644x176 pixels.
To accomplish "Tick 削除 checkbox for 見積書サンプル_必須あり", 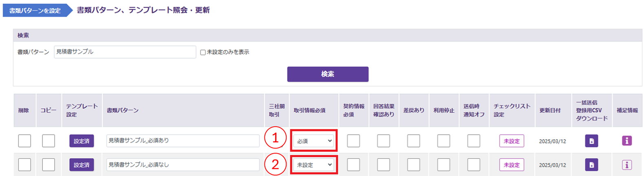I will (x=24, y=141).
